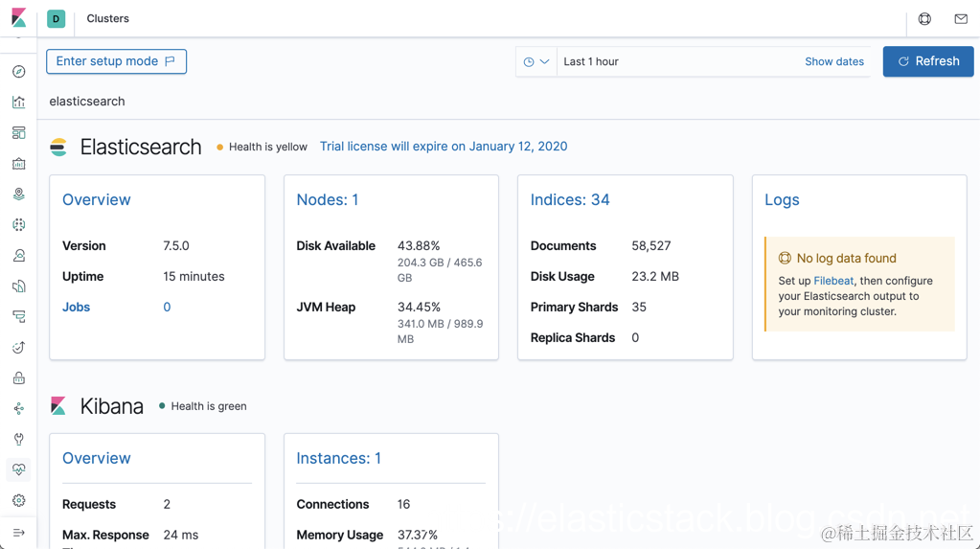Open the Indices: 34 link
This screenshot has width=980, height=549.
569,199
